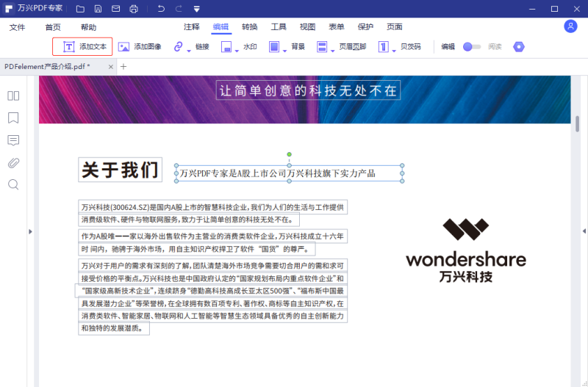588x387 pixels.
Task: Click the user account avatar icon
Action: (570, 26)
